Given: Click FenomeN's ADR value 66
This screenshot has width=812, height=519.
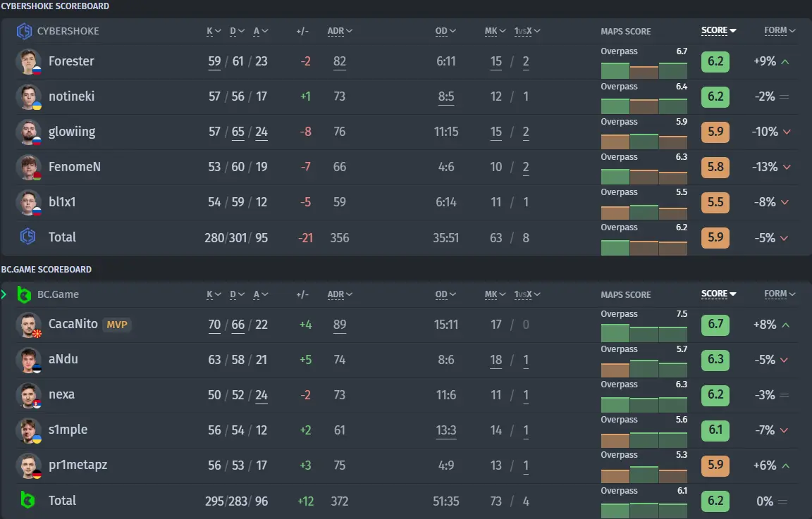Looking at the screenshot, I should pyautogui.click(x=340, y=167).
